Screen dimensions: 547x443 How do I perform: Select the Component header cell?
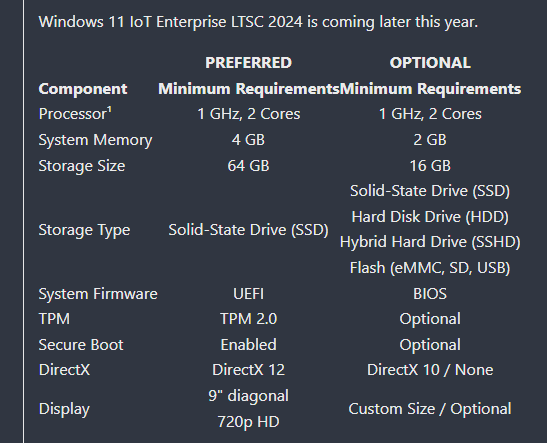pyautogui.click(x=83, y=89)
